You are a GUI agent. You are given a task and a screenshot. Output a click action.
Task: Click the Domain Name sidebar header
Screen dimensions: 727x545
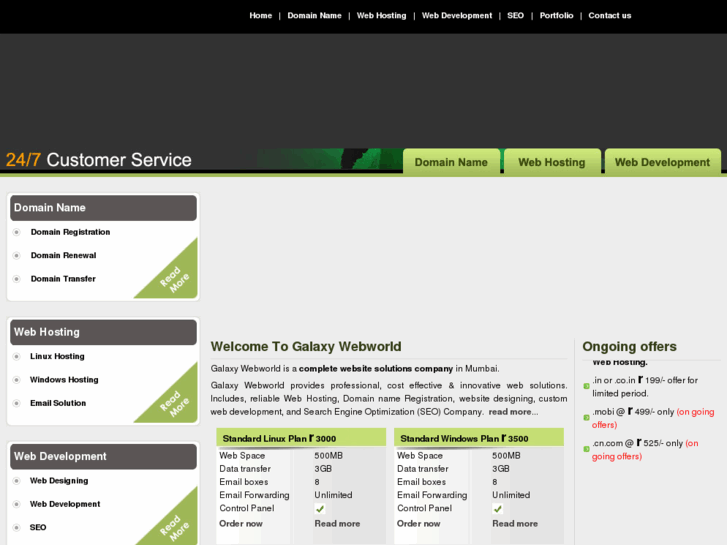[x=103, y=208]
